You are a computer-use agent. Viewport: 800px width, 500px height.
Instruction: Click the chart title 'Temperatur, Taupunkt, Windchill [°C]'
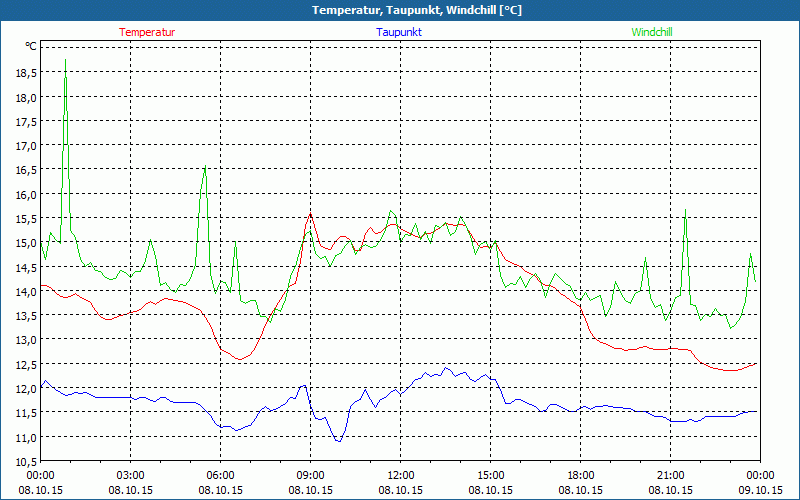click(417, 10)
